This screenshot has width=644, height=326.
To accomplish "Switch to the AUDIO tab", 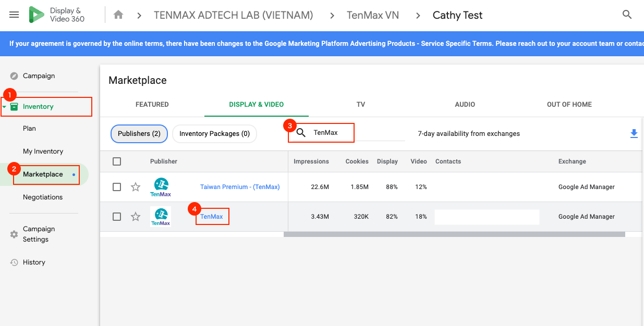I will [465, 105].
